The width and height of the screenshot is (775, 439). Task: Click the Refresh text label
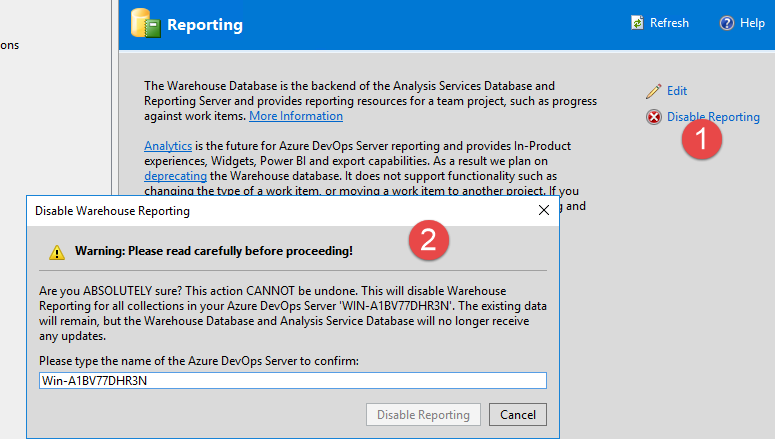click(x=669, y=23)
